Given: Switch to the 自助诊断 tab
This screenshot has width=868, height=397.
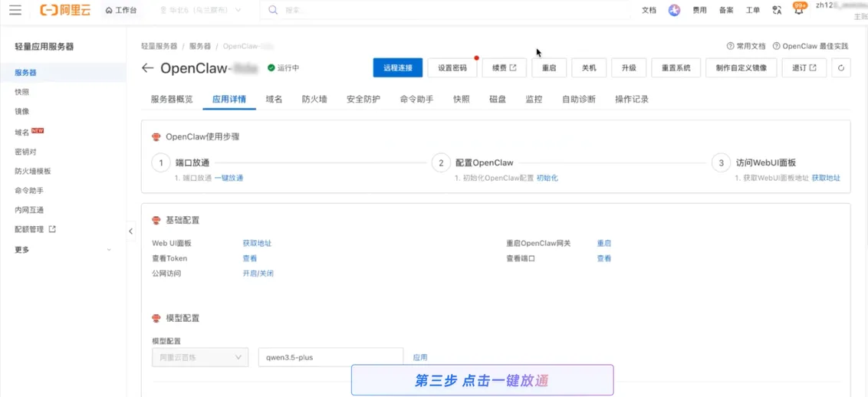Looking at the screenshot, I should [578, 100].
